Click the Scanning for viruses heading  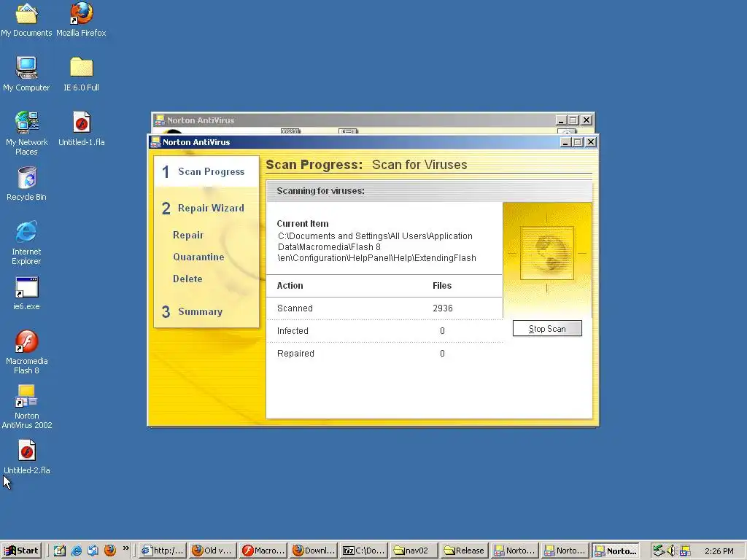pos(321,190)
